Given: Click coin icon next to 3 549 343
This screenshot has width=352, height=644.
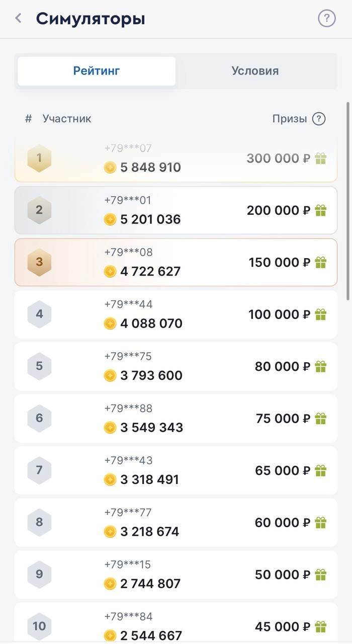Looking at the screenshot, I should pyautogui.click(x=110, y=428).
